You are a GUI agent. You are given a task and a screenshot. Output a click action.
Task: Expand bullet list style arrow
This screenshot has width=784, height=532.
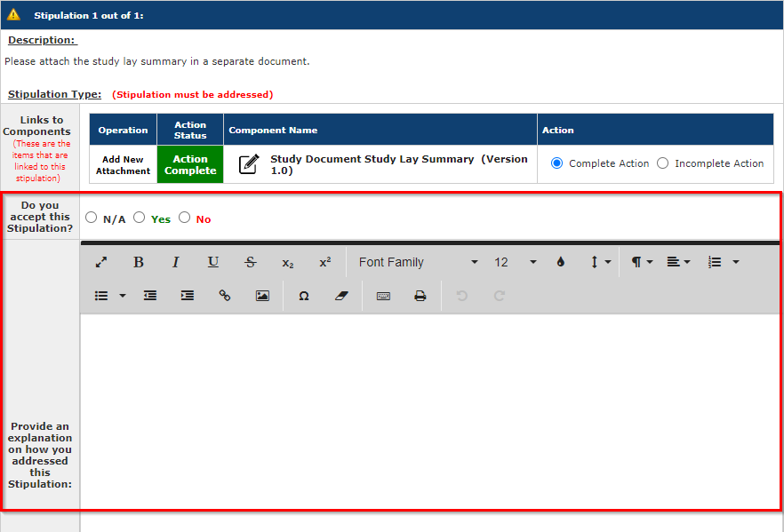pyautogui.click(x=123, y=296)
